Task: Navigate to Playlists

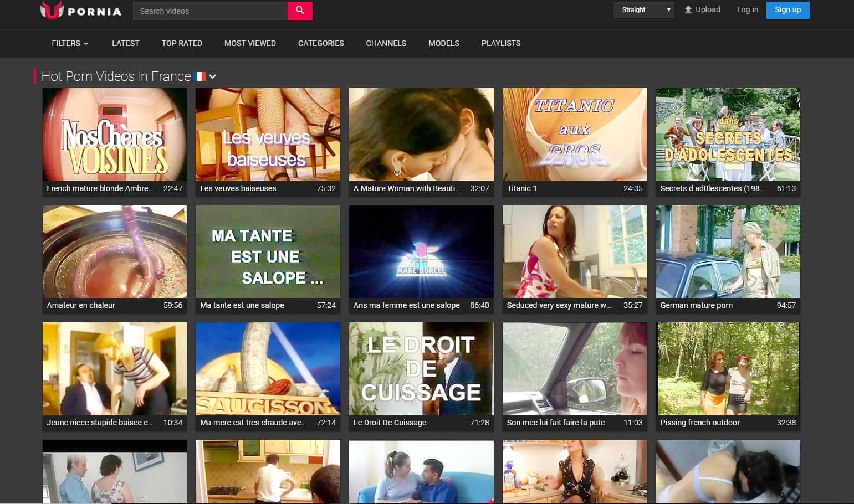Action: tap(500, 43)
